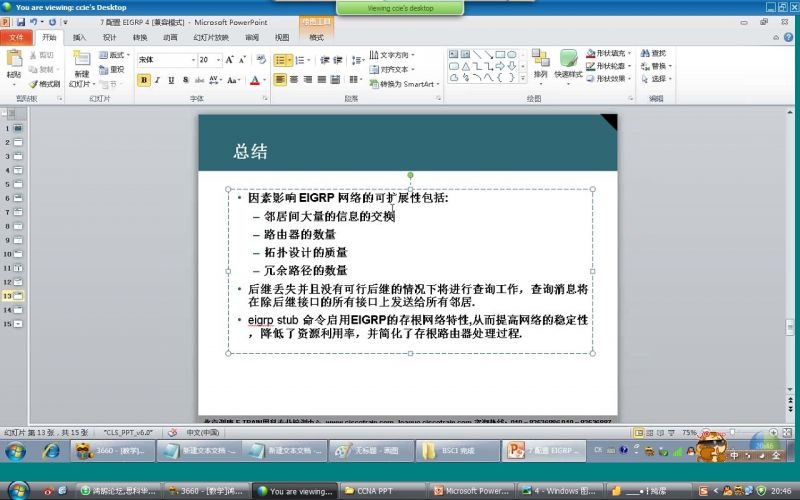The width and height of the screenshot is (800, 500).
Task: Select the Triangle shape in gallery
Action: pos(465,66)
